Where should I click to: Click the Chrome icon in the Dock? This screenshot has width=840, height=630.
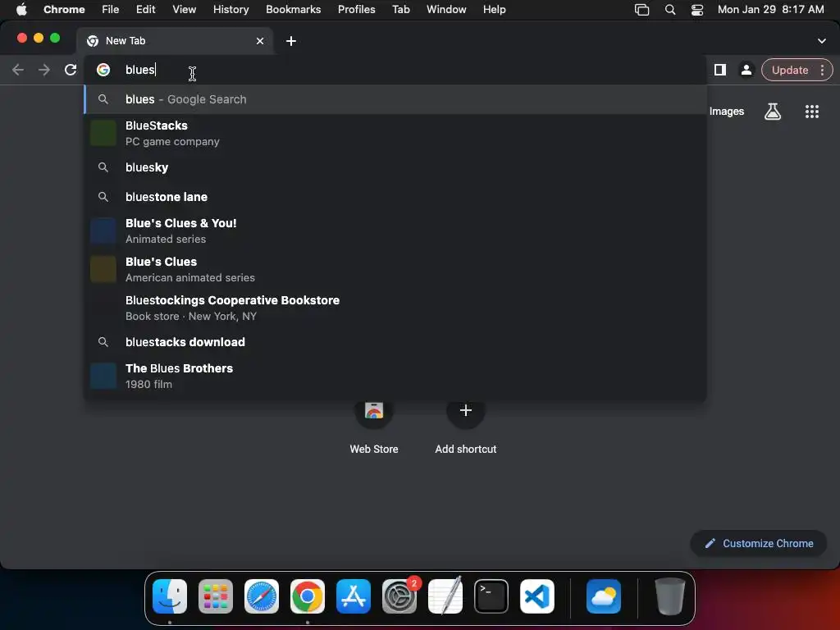click(308, 596)
